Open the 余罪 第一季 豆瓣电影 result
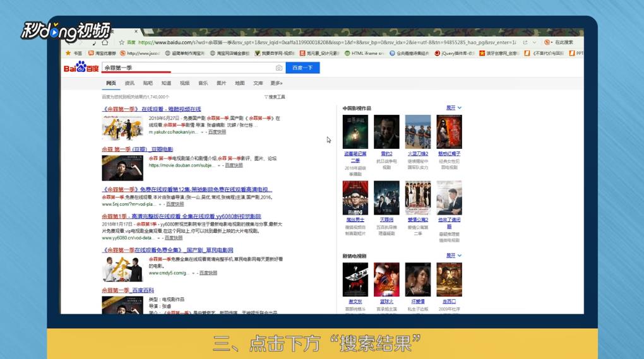 tap(138, 150)
